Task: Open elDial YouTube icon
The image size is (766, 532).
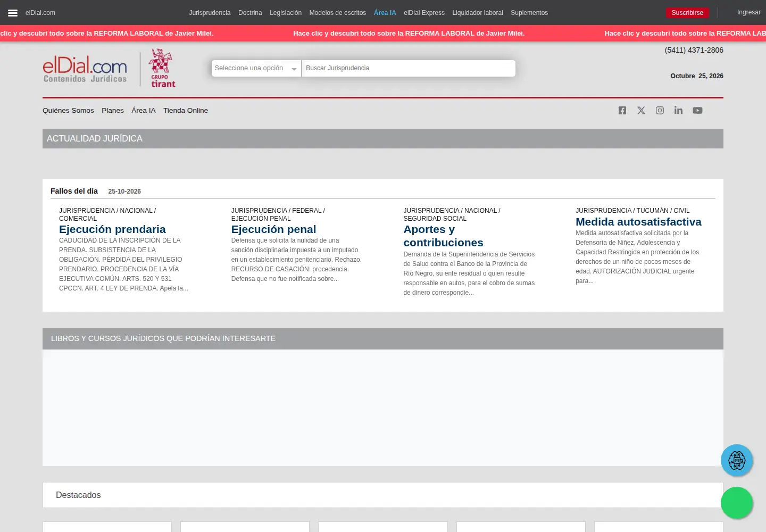Action: pos(697,110)
